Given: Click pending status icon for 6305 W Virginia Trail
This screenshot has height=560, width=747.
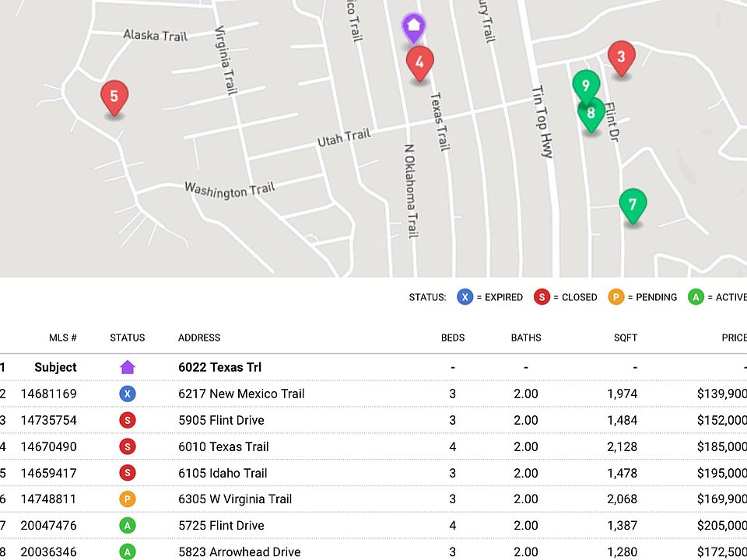Looking at the screenshot, I should tap(127, 499).
